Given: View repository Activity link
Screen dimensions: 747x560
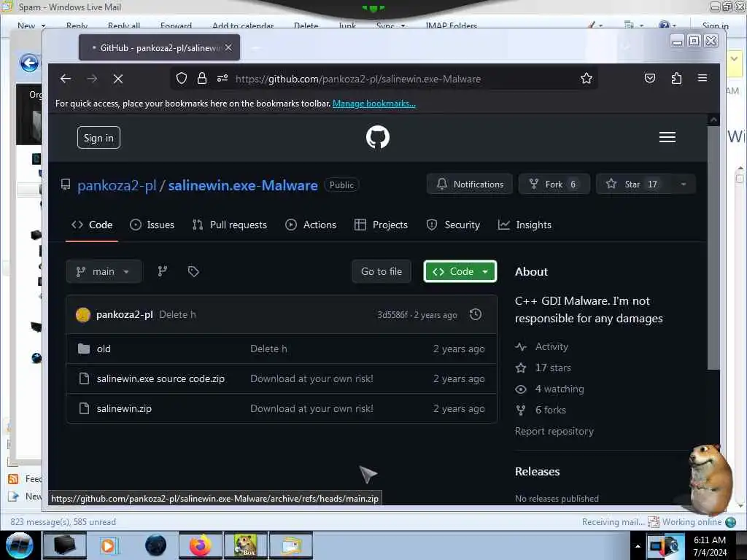Looking at the screenshot, I should 551,346.
